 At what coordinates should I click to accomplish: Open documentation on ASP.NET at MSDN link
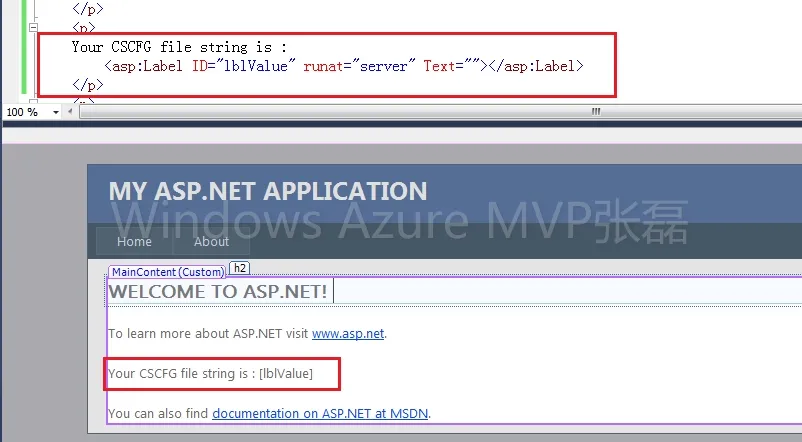pyautogui.click(x=320, y=413)
